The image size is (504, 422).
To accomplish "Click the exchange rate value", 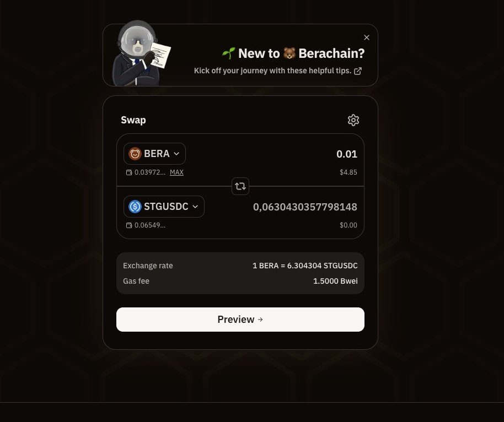I will coord(305,266).
